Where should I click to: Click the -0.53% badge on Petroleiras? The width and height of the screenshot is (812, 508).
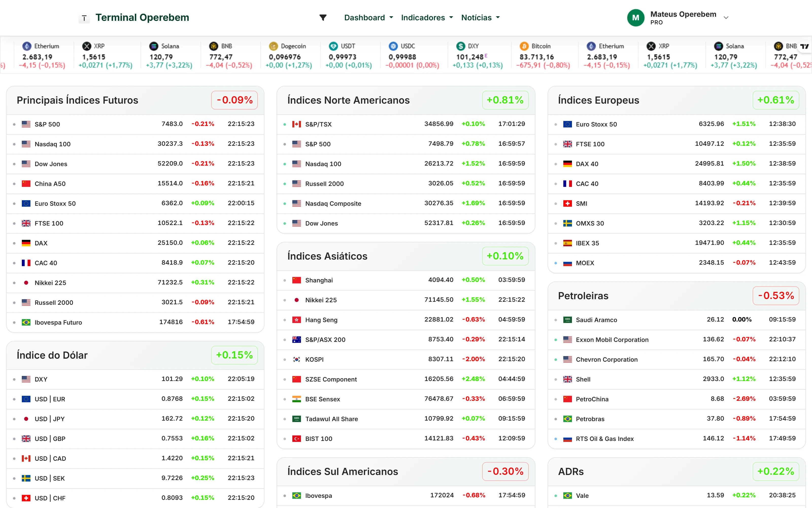[x=776, y=295]
